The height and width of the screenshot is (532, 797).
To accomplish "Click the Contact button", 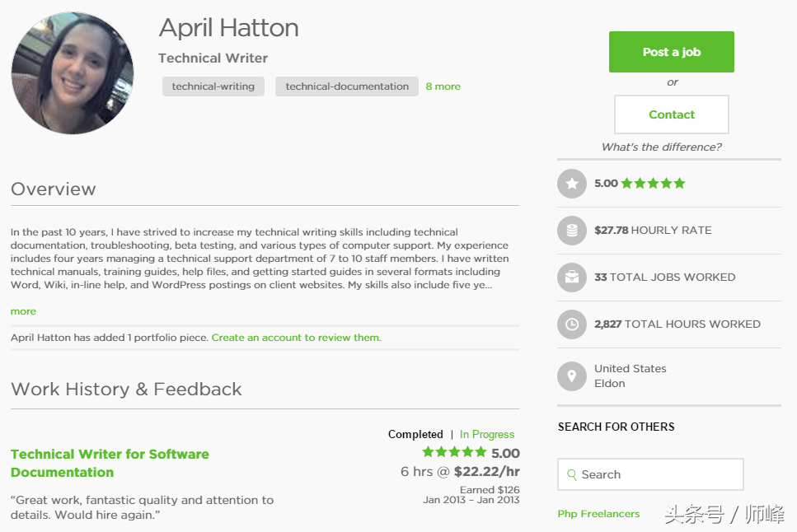I will (x=672, y=114).
